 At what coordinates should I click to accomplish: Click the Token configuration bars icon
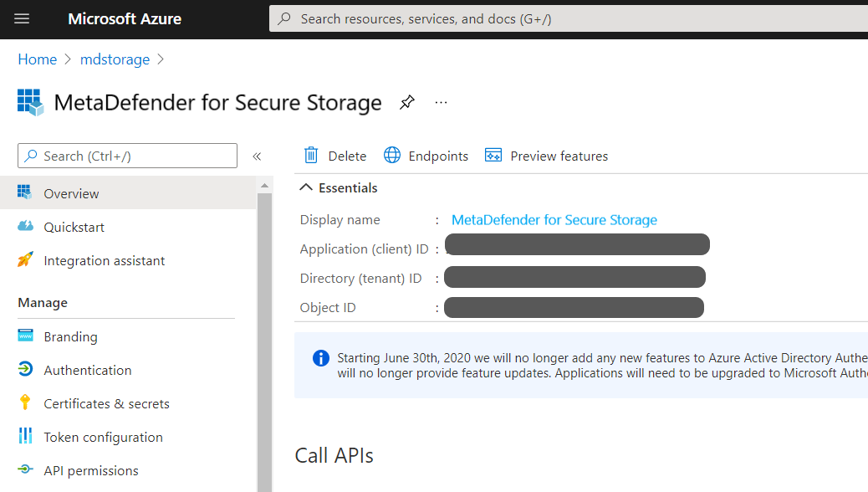[25, 435]
